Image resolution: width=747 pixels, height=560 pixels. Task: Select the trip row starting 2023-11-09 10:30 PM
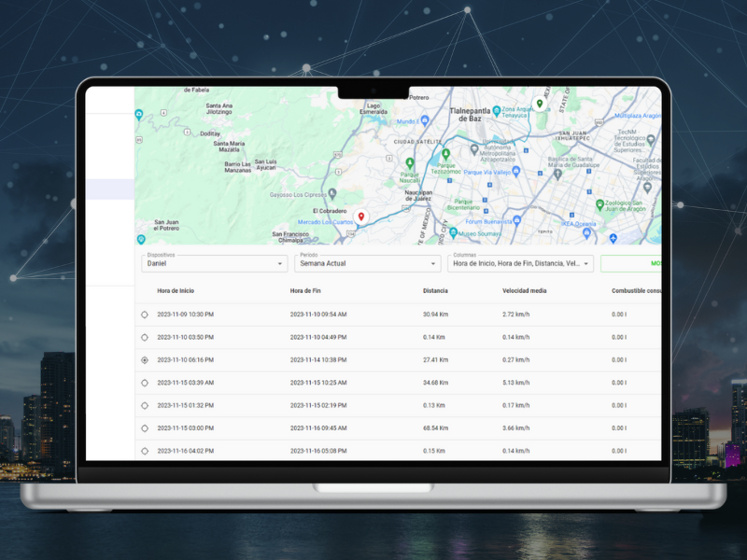145,315
